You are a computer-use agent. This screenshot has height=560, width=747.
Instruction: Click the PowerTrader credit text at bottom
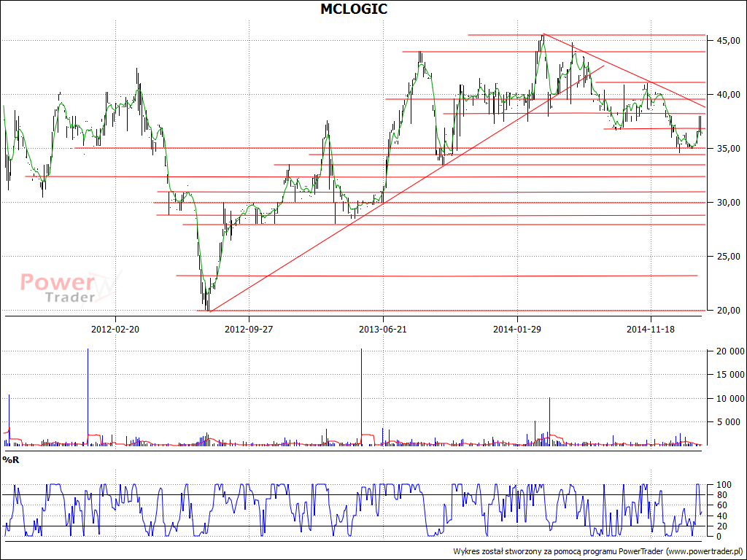(598, 551)
